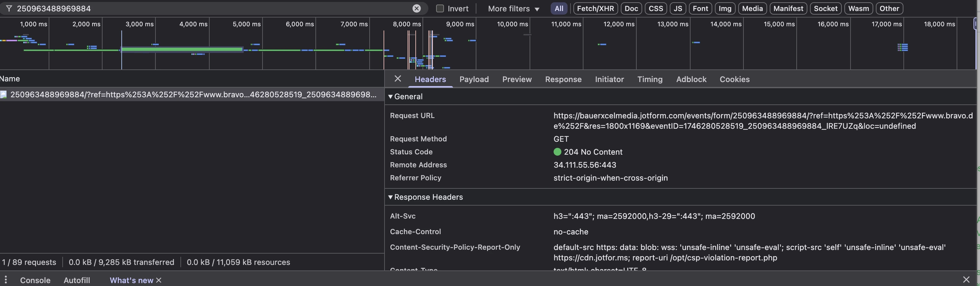Click the long green bar in the overview timeline
The height and width of the screenshot is (286, 980).
[182, 49]
